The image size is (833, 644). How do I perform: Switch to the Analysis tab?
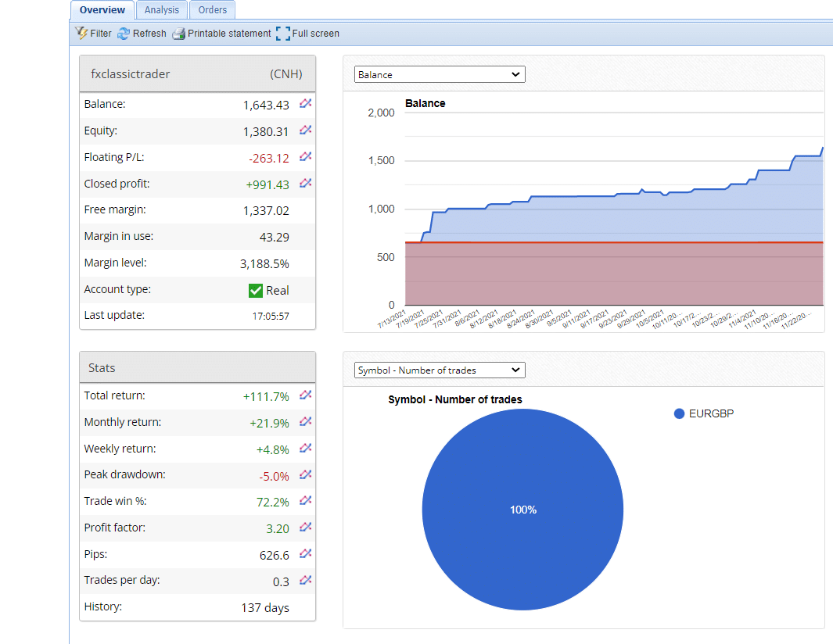tap(162, 10)
